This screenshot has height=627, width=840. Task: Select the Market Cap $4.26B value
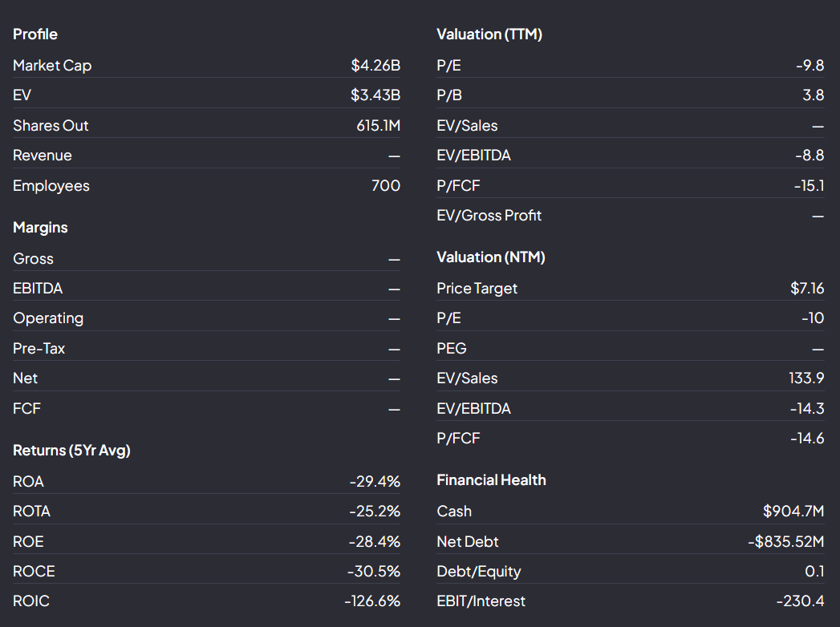[x=375, y=65]
